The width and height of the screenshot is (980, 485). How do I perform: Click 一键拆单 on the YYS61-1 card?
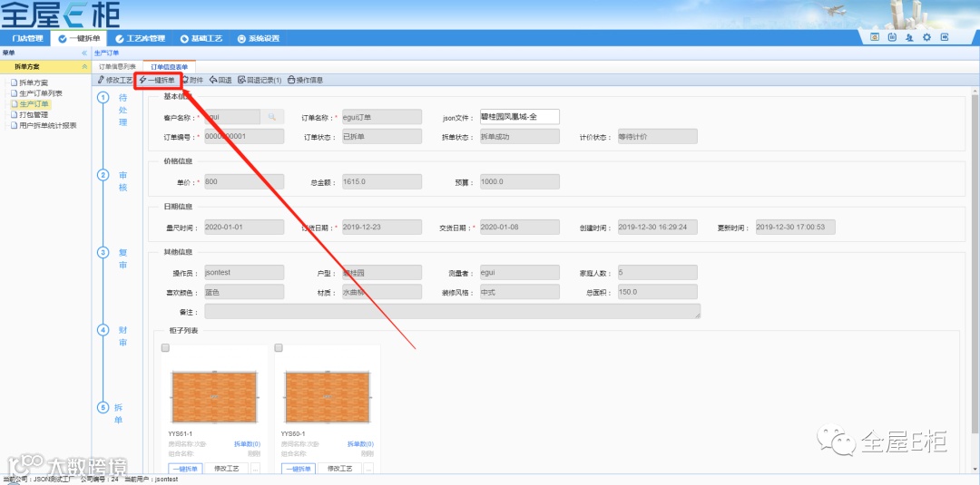(x=186, y=469)
